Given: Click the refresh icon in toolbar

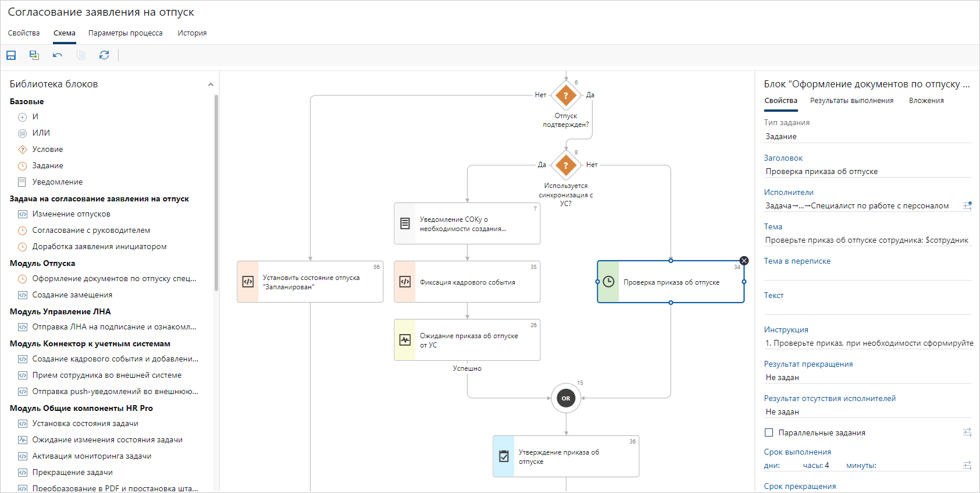Looking at the screenshot, I should click(104, 55).
